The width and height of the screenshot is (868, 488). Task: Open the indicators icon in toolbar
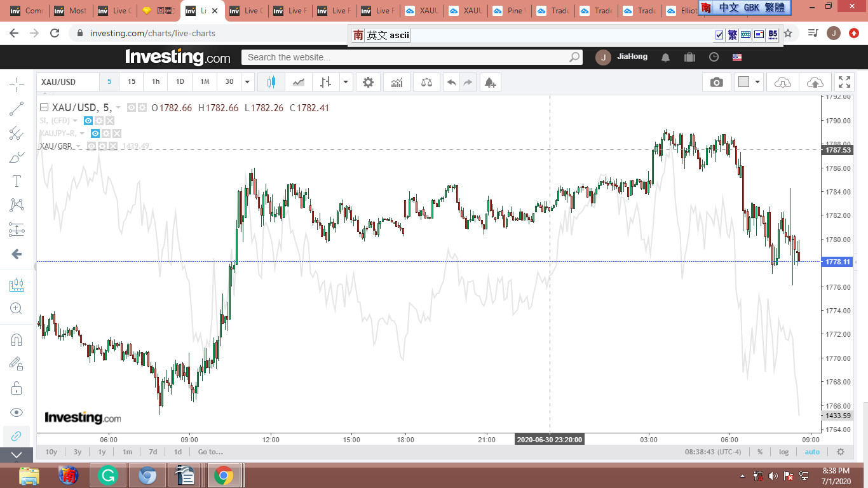click(x=397, y=82)
